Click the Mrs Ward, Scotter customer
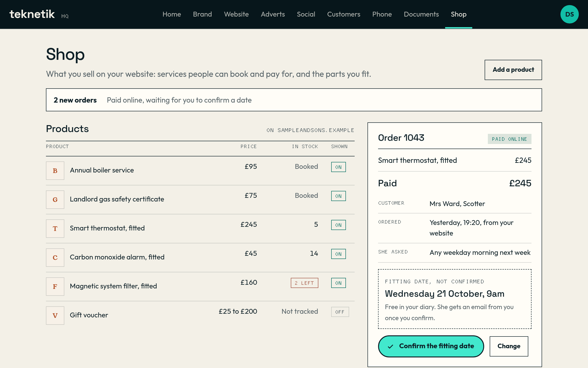Viewport: 588px width, 368px height. 457,204
